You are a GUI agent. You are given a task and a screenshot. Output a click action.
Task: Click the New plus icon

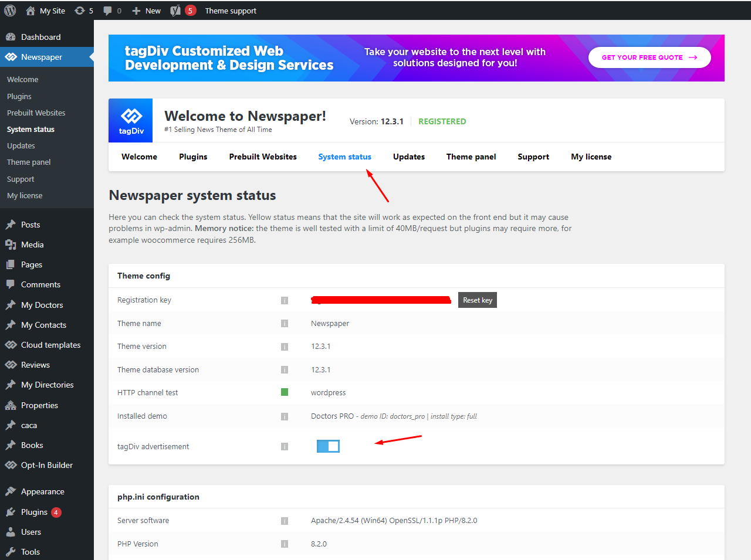tap(136, 11)
